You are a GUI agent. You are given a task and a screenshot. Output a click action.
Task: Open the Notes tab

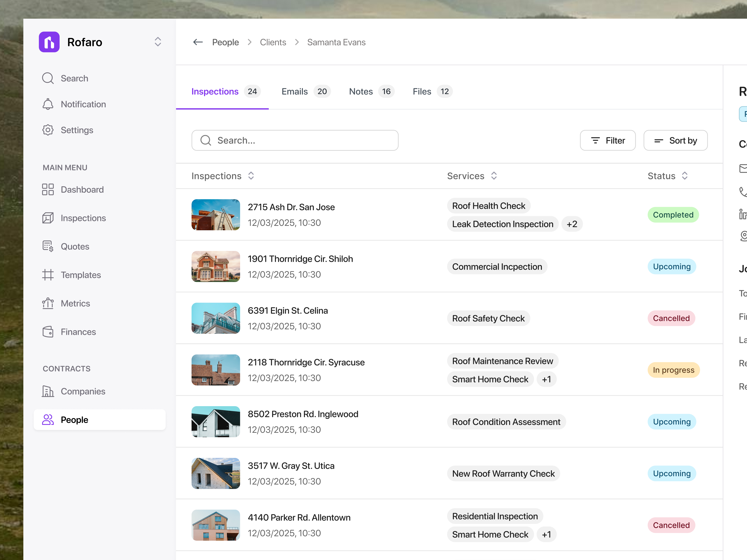pyautogui.click(x=361, y=91)
